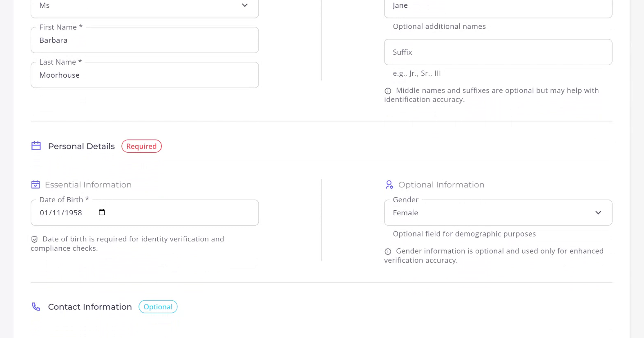Click the Contact Information section heading
The width and height of the screenshot is (644, 338).
tap(90, 307)
